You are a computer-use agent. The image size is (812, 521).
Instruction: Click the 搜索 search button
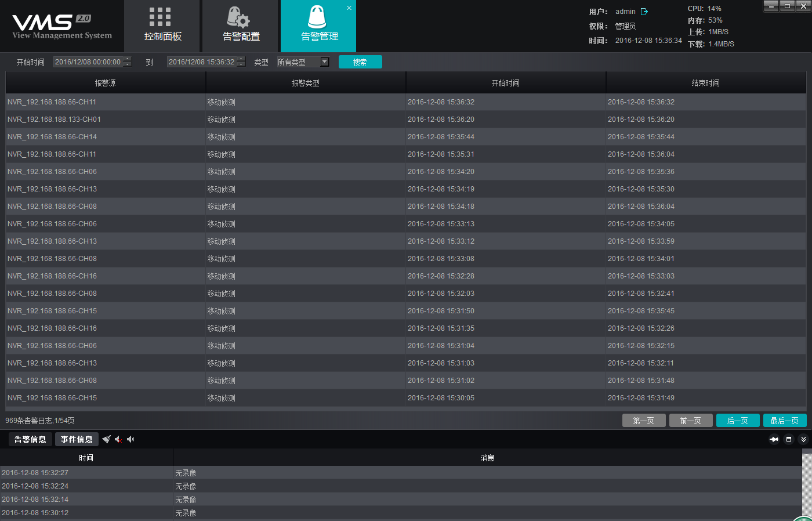click(x=360, y=62)
